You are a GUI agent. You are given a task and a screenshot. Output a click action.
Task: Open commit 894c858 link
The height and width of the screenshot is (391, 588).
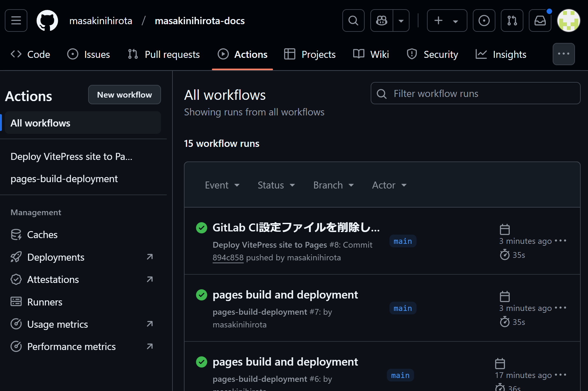[x=228, y=257]
